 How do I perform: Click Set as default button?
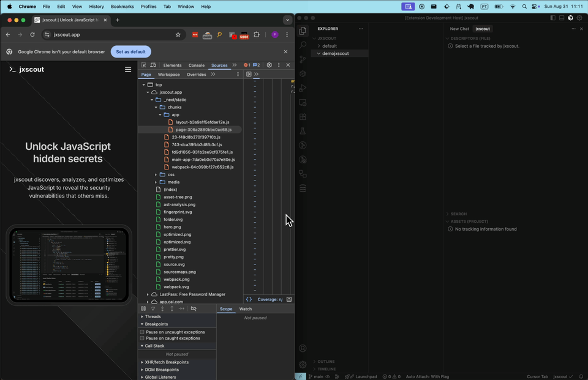pyautogui.click(x=130, y=52)
